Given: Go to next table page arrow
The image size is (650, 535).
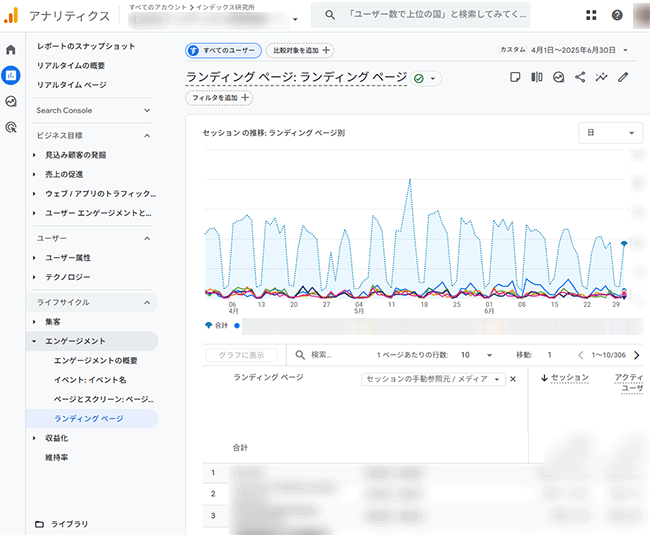Looking at the screenshot, I should (636, 355).
